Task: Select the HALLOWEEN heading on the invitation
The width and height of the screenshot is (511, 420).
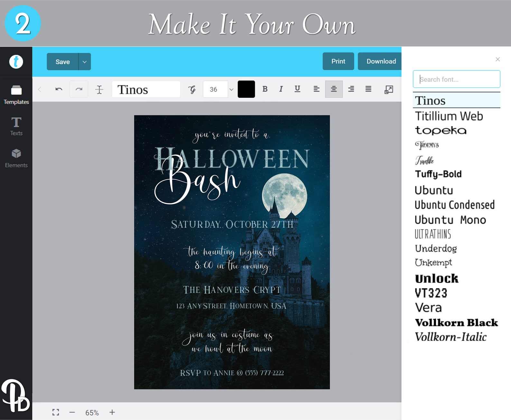Action: 232,159
